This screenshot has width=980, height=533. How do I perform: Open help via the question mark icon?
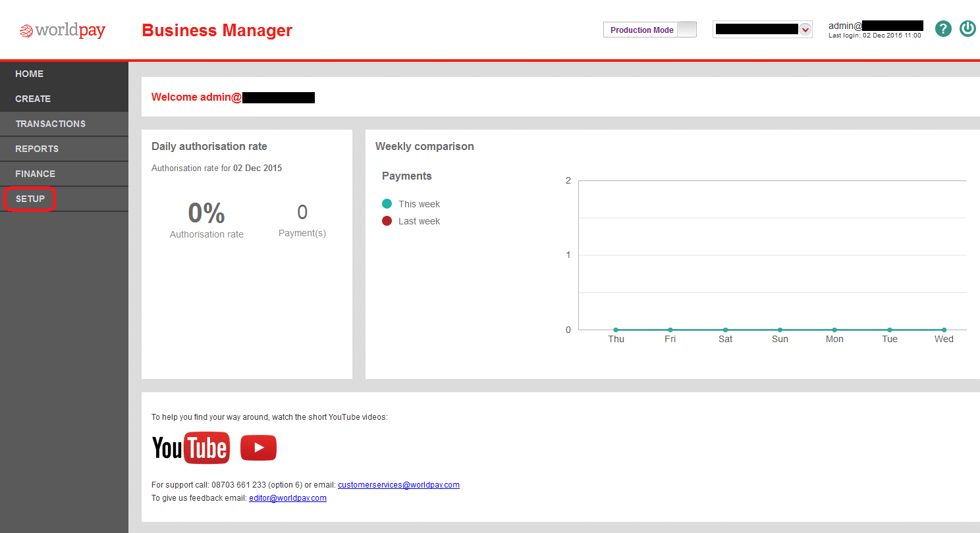pos(943,29)
